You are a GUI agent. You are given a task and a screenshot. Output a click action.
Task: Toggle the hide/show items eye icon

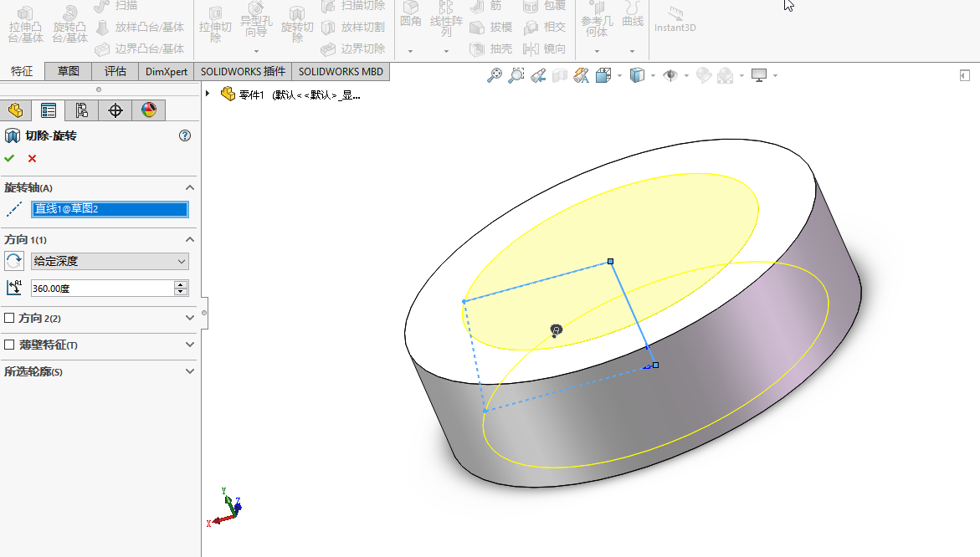click(x=670, y=75)
